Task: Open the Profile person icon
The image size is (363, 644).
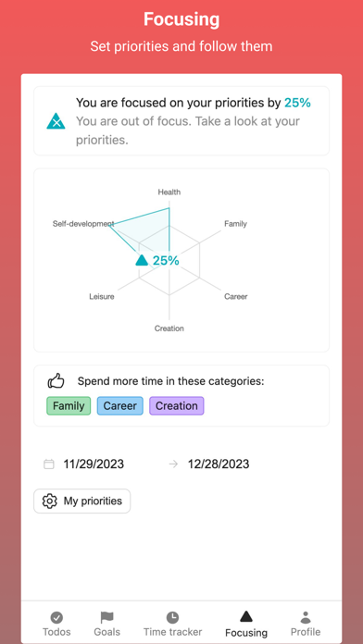Action: coord(306,617)
